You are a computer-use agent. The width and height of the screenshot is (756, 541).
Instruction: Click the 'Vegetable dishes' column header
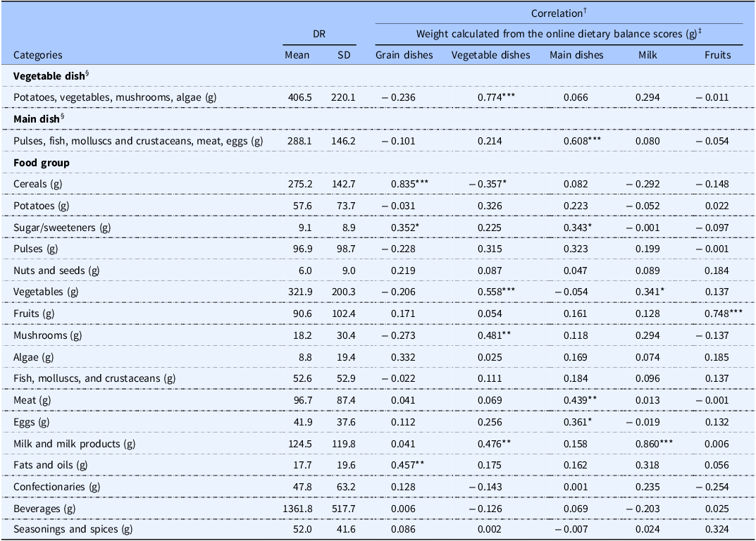click(490, 55)
